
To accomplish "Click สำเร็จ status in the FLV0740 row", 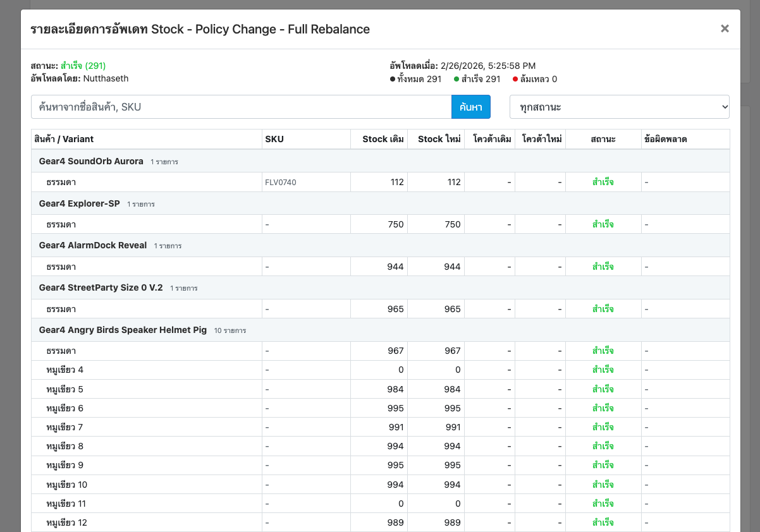I will (603, 183).
